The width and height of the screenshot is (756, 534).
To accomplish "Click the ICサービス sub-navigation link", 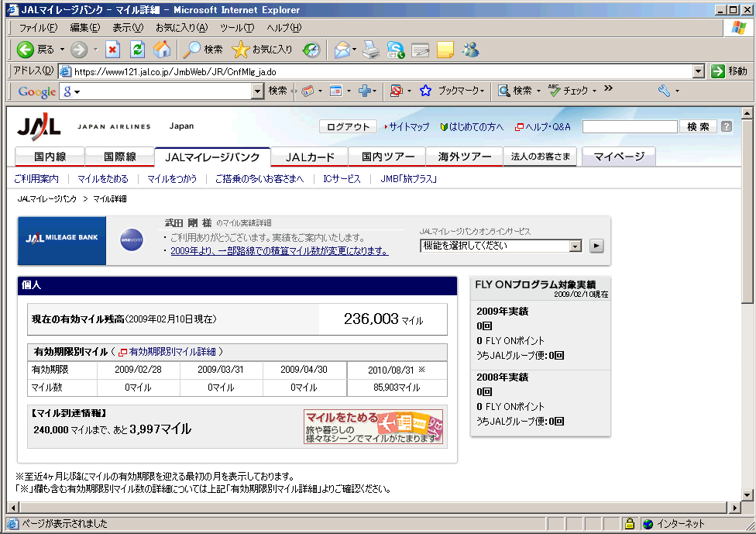I will 342,179.
